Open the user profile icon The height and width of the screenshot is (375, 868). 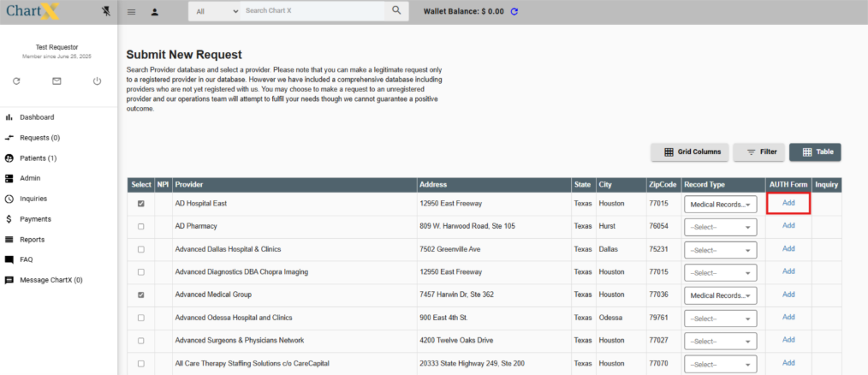pos(155,12)
